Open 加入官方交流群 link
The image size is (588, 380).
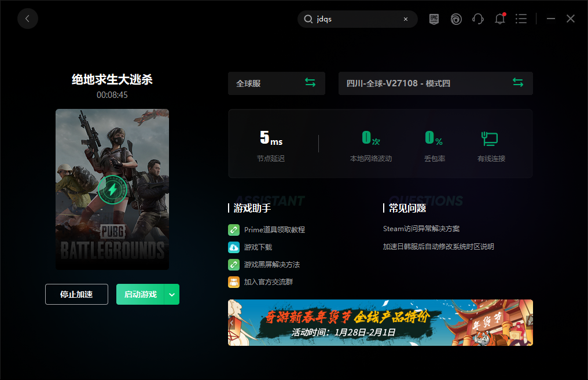tap(269, 282)
